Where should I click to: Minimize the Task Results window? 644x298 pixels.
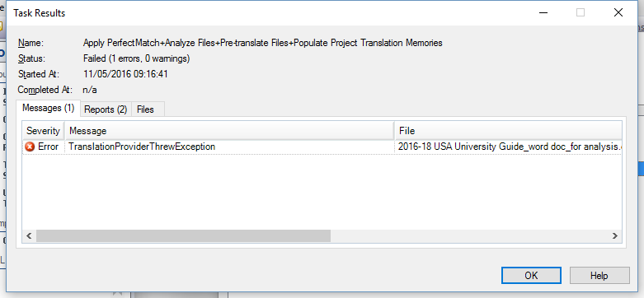(543, 12)
